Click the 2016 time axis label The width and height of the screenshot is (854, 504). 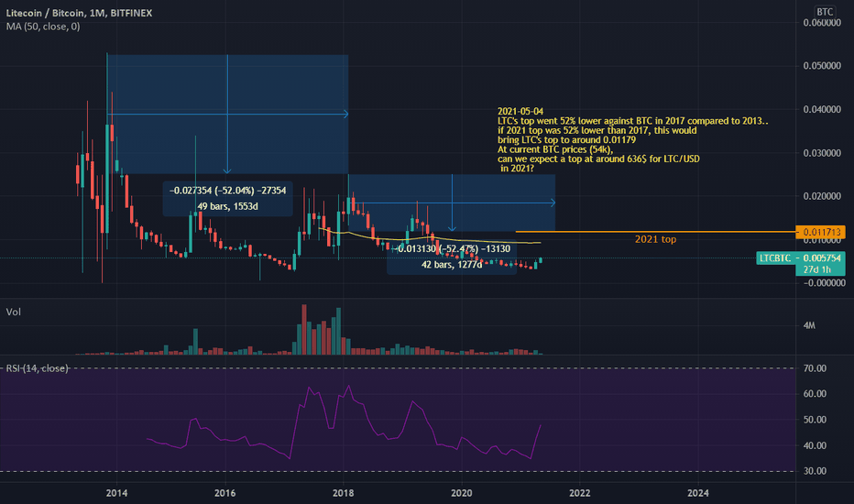[224, 493]
